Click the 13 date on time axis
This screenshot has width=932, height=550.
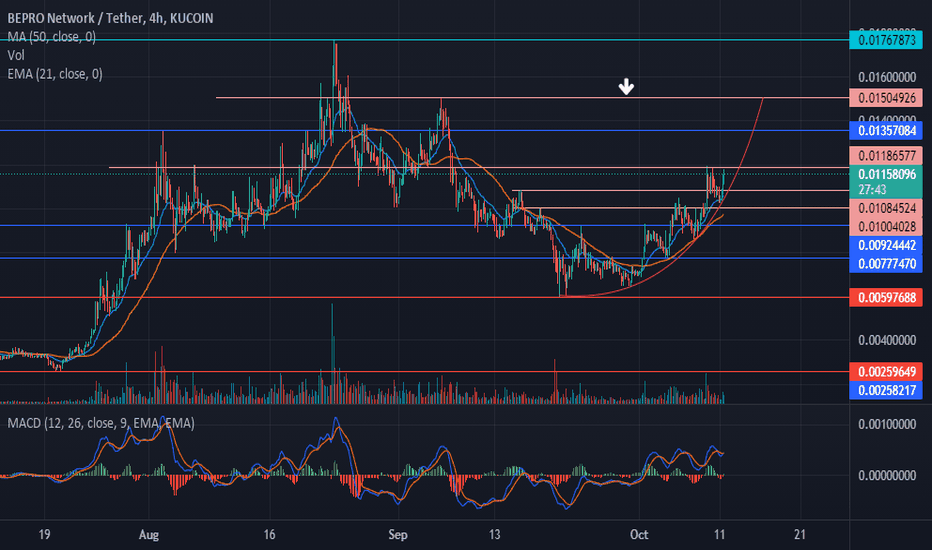click(x=494, y=535)
